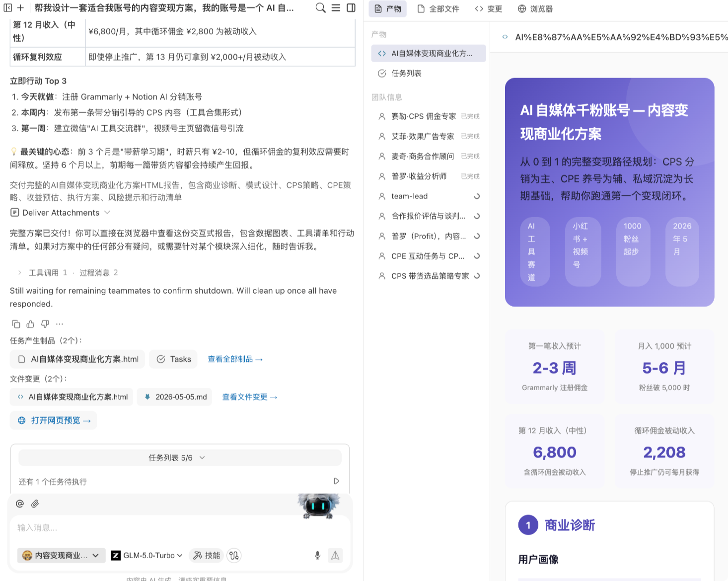
Task: Send the message with arrow icon
Action: [336, 555]
